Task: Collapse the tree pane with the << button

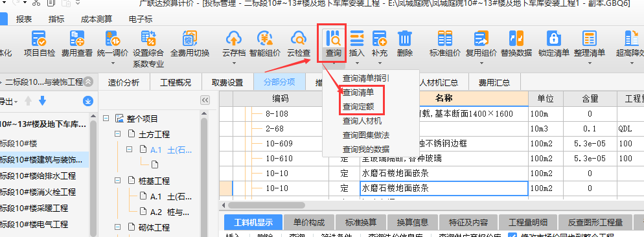Action: [x=205, y=100]
